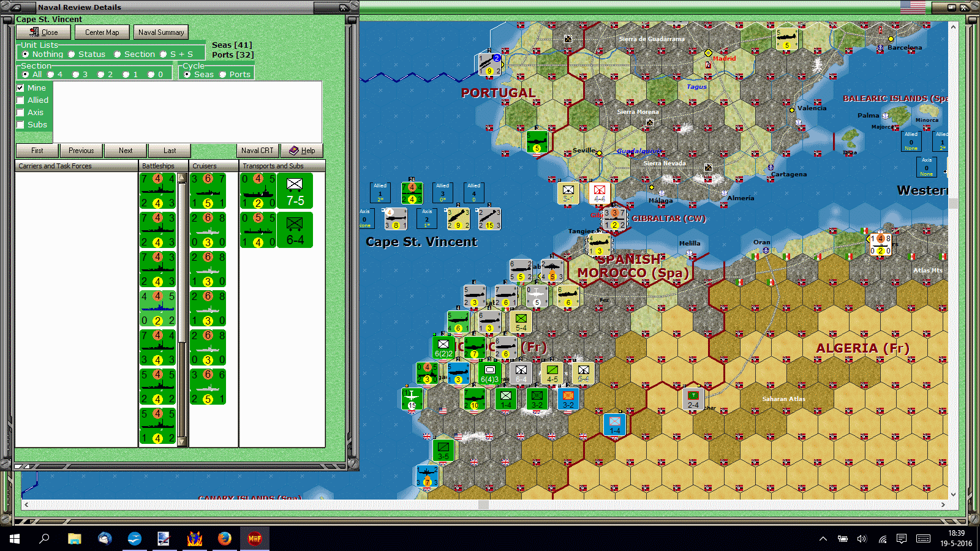Go to the Next sea area
Screen dimensions: 980x551
click(x=126, y=151)
